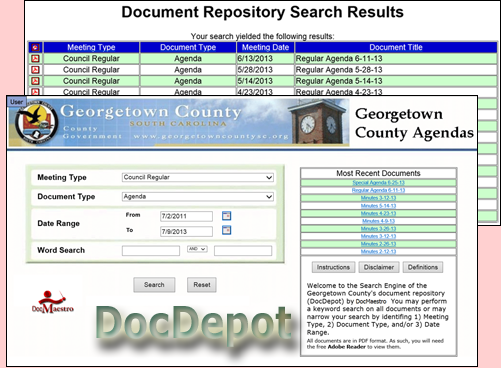Open PDF icon for Regular Agenda 5-28-13
This screenshot has height=368, width=501.
(35, 70)
